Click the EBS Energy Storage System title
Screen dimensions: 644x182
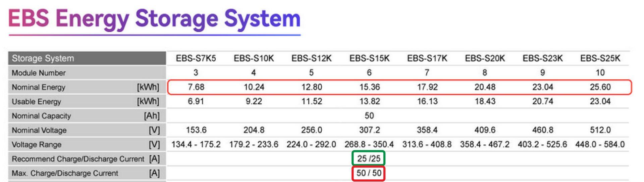coord(154,19)
